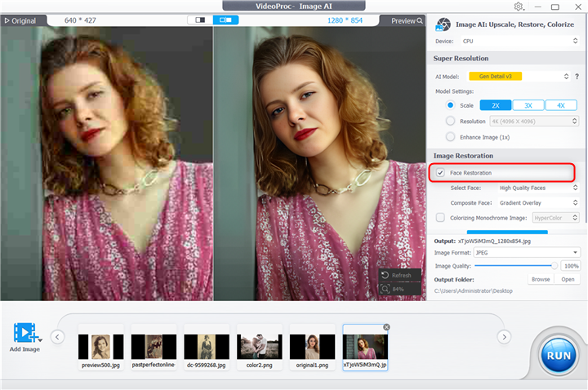
Task: Click the Add Image icon
Action: [26, 334]
